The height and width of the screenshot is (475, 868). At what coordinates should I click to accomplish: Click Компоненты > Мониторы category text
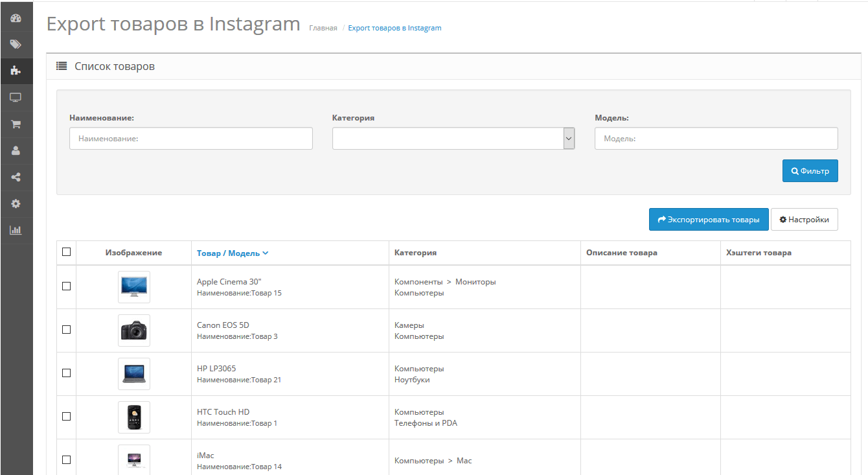(x=445, y=282)
